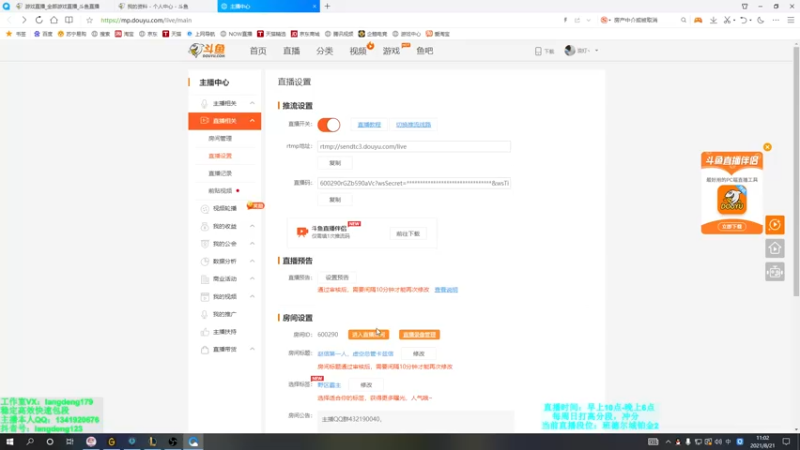The width and height of the screenshot is (800, 450).
Task: Click the user avatar in header
Action: pos(570,51)
